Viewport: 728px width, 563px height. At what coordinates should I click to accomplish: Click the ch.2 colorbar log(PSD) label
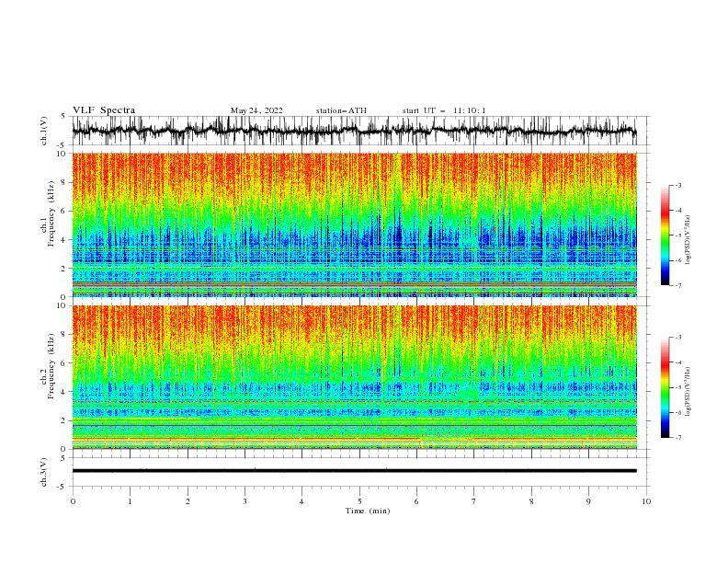coord(688,392)
